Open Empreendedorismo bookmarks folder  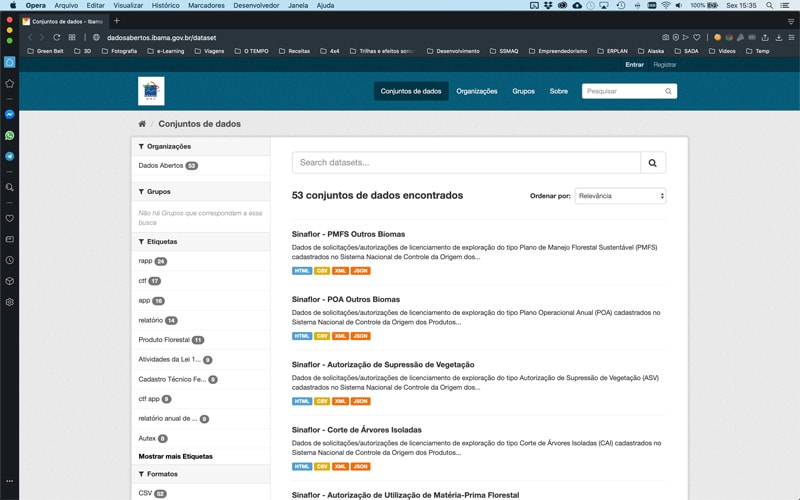[x=558, y=51]
